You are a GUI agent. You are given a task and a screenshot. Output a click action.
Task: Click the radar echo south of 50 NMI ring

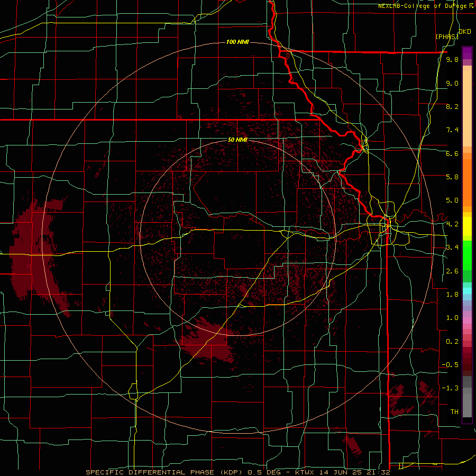click(208, 340)
